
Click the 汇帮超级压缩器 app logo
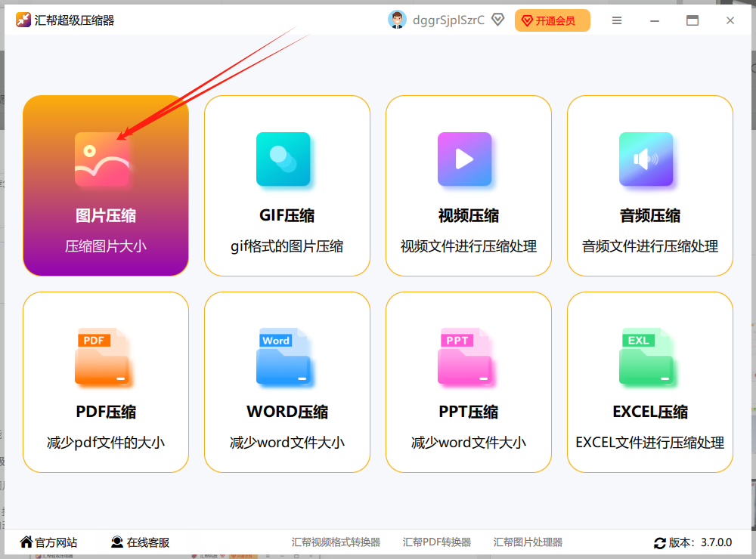[23, 20]
